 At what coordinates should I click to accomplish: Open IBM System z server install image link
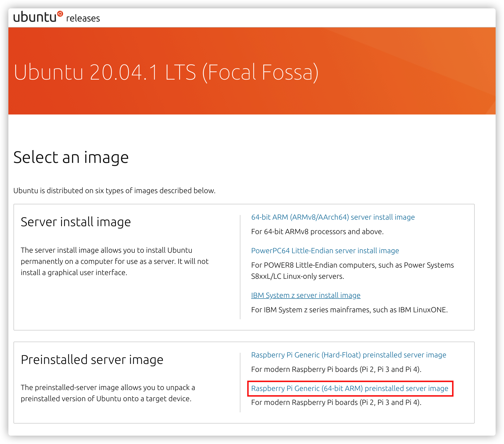click(x=306, y=295)
